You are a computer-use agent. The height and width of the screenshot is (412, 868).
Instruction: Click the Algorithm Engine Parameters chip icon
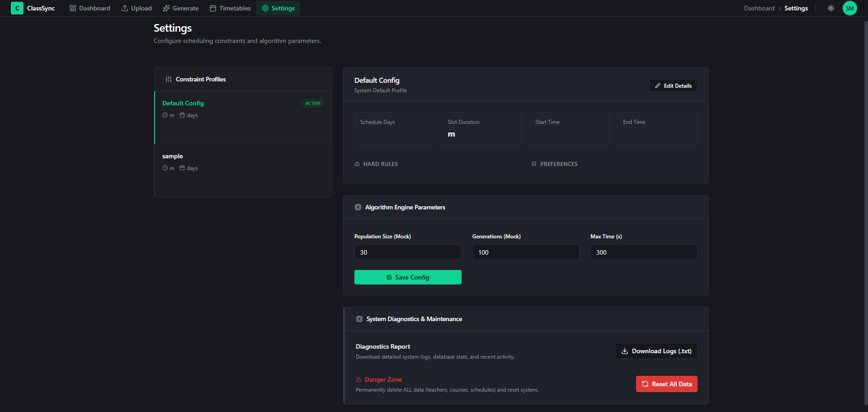tap(358, 207)
